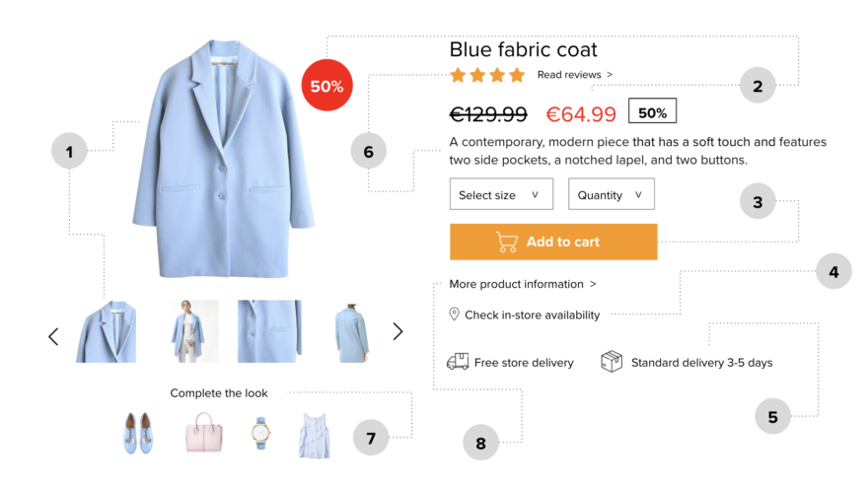View the coat back-view thumbnail

click(351, 332)
